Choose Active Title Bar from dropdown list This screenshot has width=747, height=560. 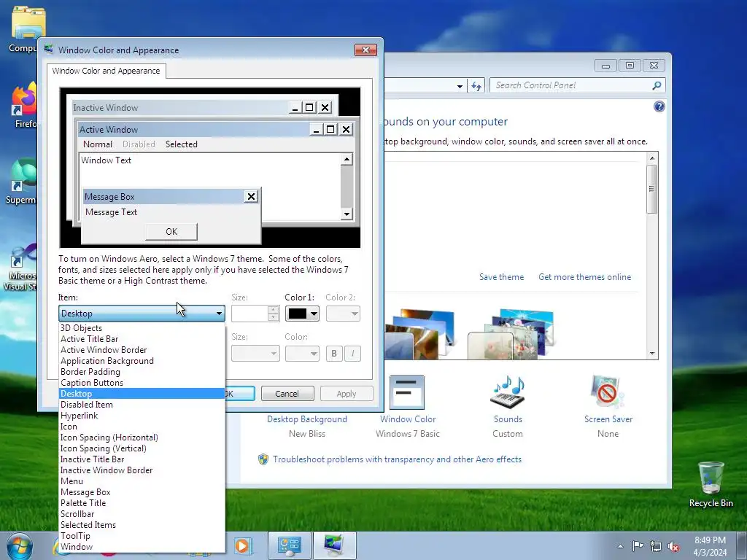pyautogui.click(x=142, y=339)
